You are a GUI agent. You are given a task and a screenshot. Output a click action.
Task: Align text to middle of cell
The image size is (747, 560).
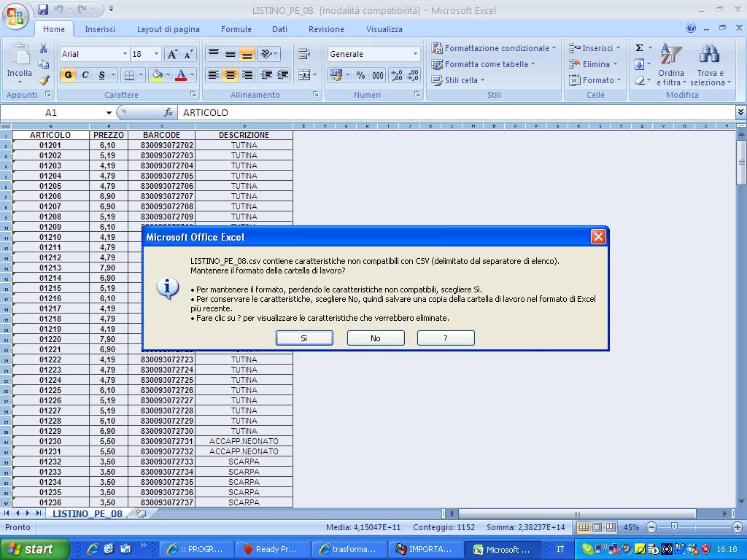point(231,54)
